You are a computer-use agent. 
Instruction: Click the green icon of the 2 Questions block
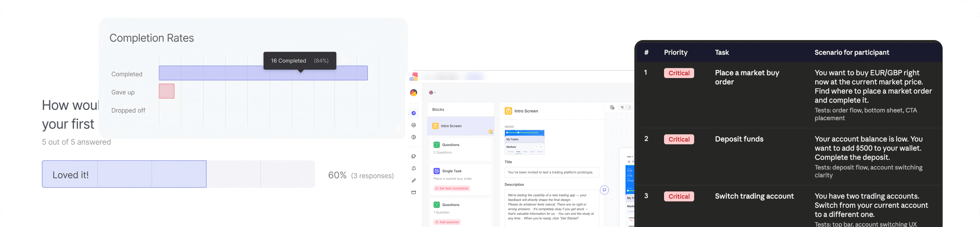click(x=437, y=145)
